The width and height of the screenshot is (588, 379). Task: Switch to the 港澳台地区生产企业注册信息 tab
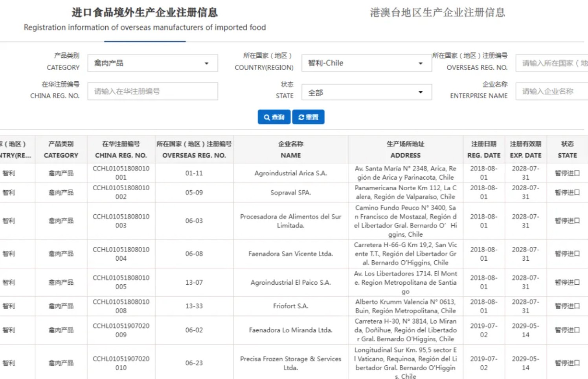point(437,13)
